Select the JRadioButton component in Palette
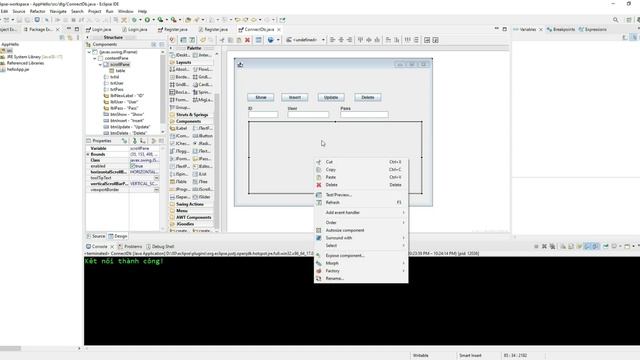 point(202,144)
